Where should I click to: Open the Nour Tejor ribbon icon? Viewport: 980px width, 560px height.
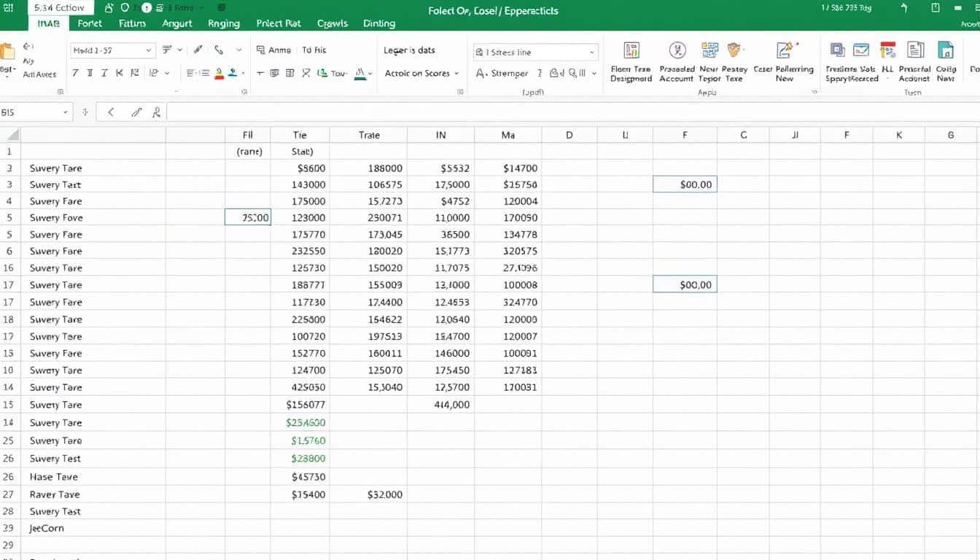coord(709,50)
